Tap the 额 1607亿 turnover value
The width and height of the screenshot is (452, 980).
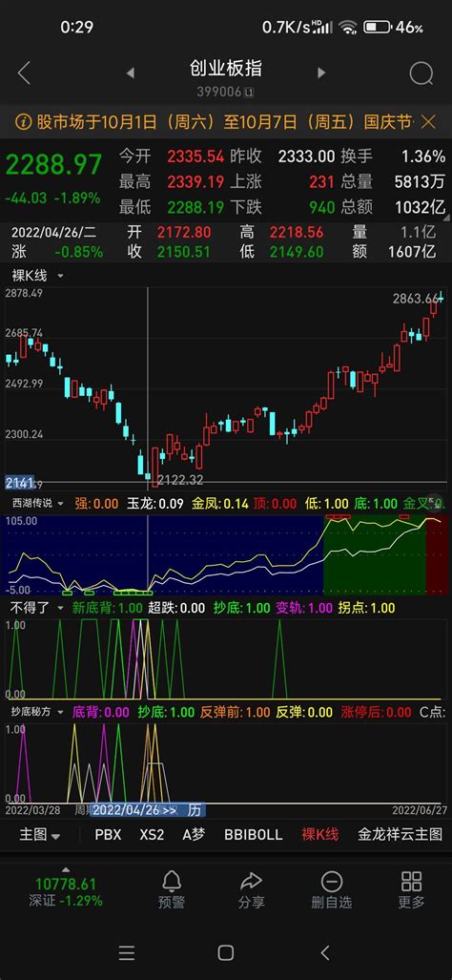pyautogui.click(x=412, y=252)
